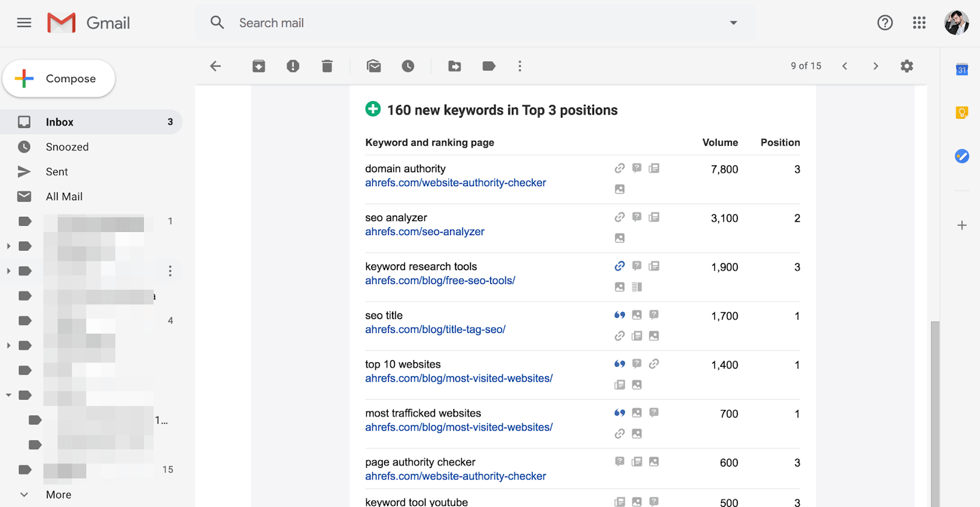Open the sidebar label options three-dot menu
This screenshot has height=507, width=980.
tap(170, 271)
